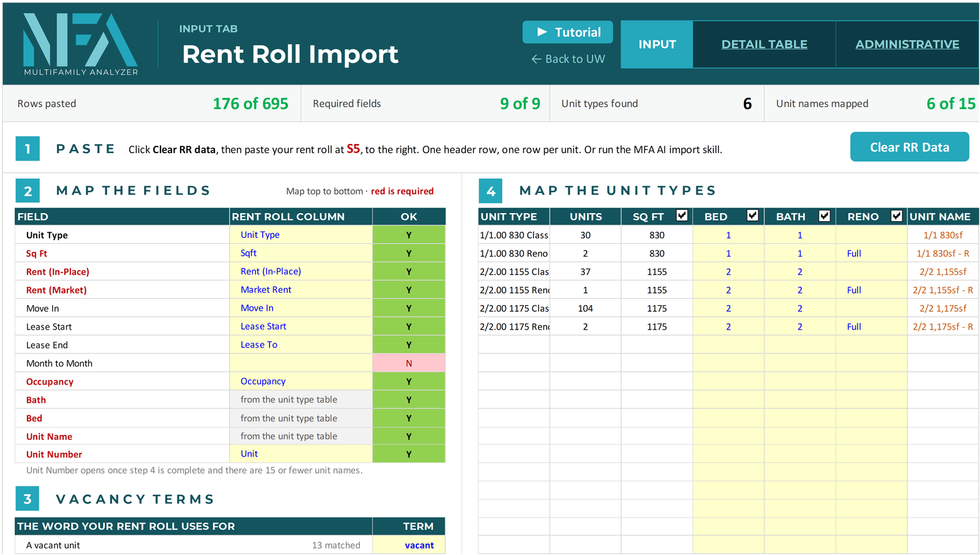This screenshot has height=555, width=980.
Task: Click the vacant term input cell
Action: tap(409, 545)
